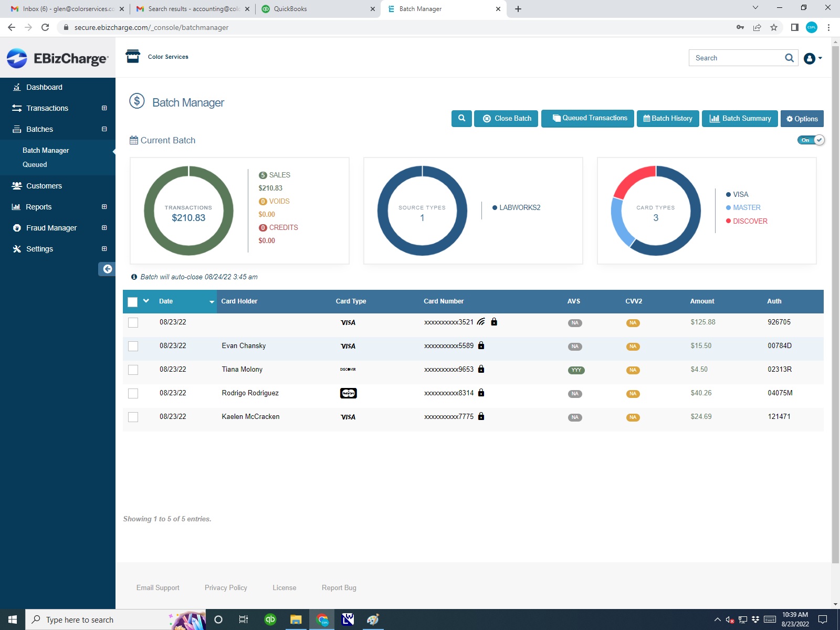This screenshot has height=630, width=840.
Task: Select the Kaelen McCracken row checkbox
Action: [x=133, y=417]
